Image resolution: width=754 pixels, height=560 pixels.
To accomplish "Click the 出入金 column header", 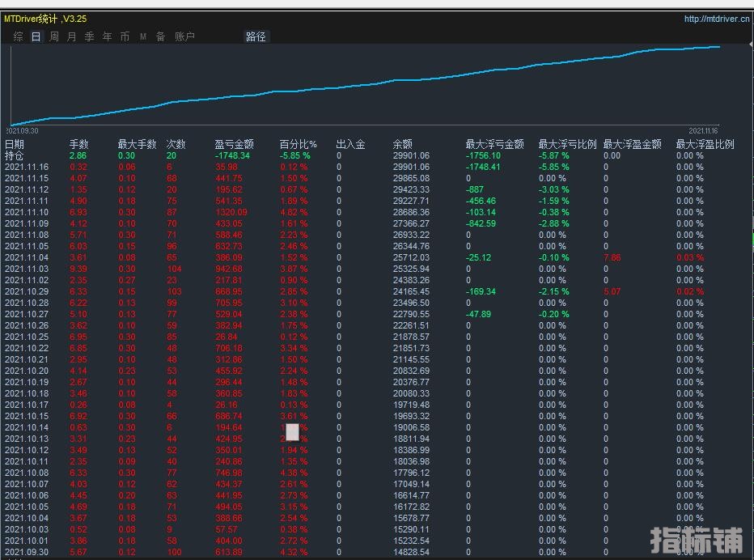I will point(350,144).
